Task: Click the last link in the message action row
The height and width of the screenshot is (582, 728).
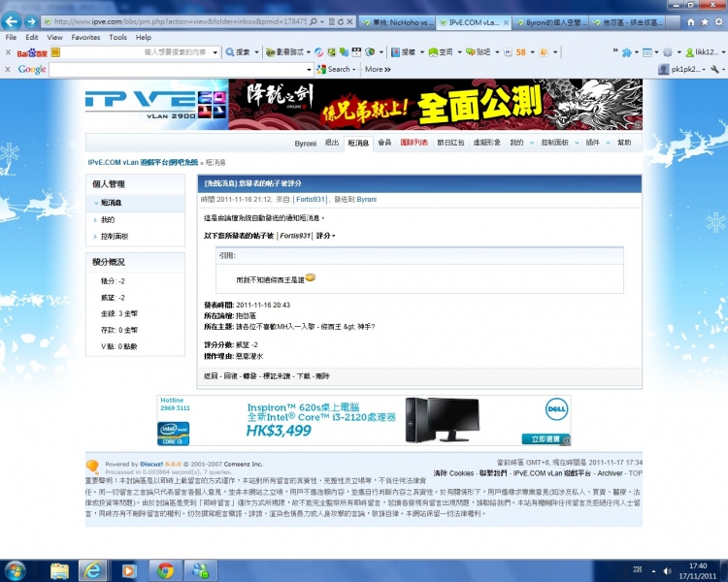Action: pyautogui.click(x=322, y=376)
